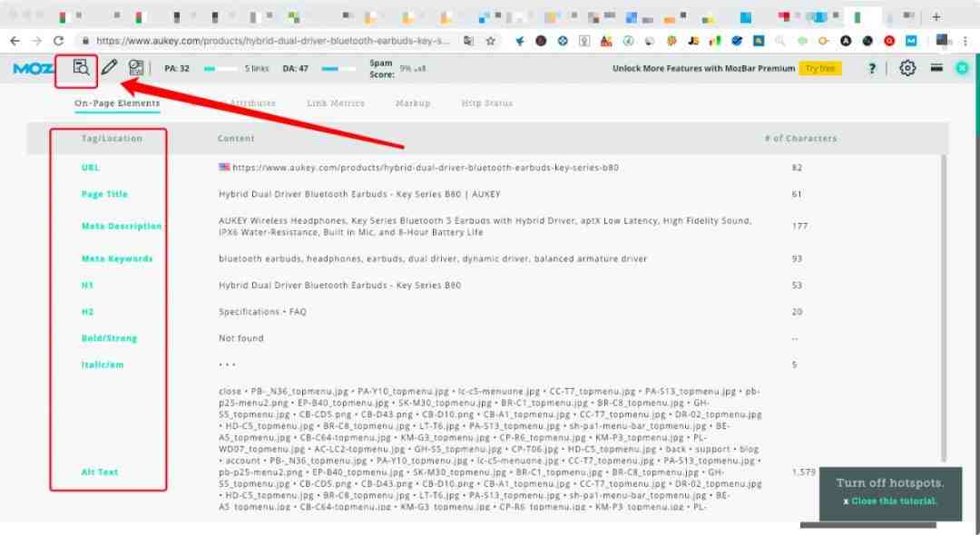Viewport: 980px width, 535px height.
Task: Click the 'DA: 47' metric
Action: tap(296, 69)
